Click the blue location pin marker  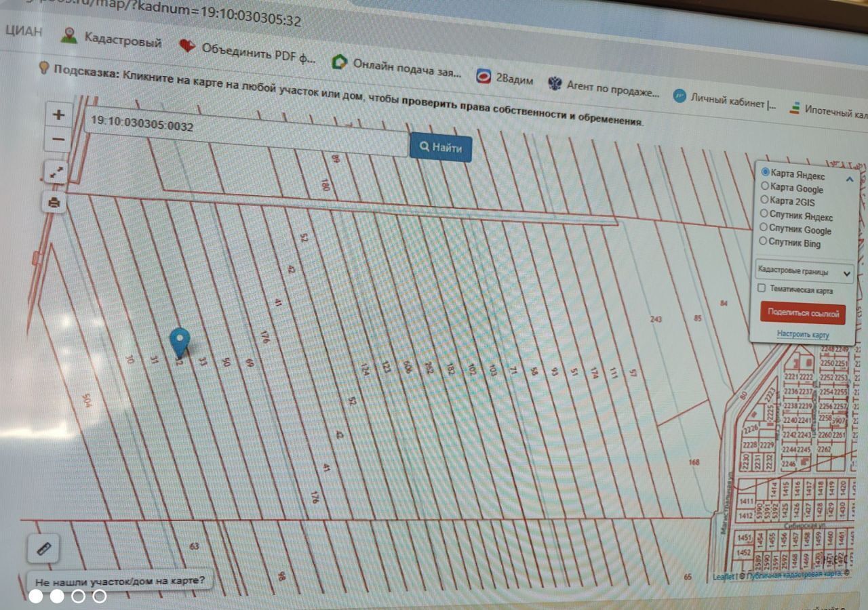click(x=180, y=342)
